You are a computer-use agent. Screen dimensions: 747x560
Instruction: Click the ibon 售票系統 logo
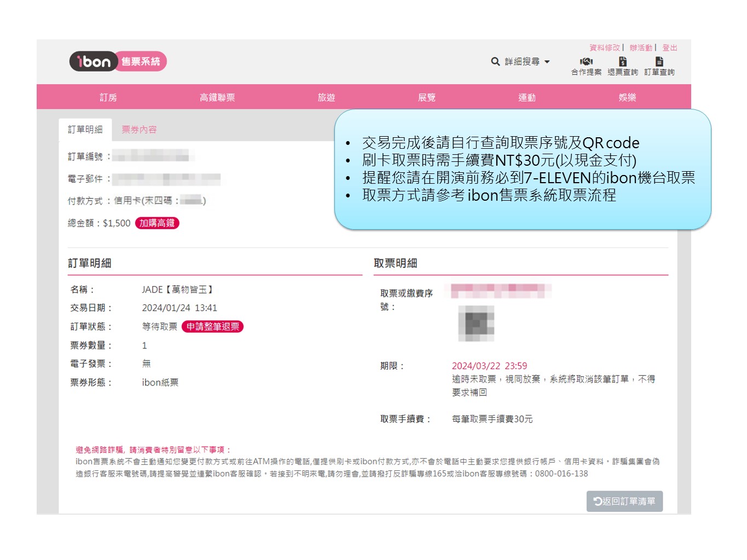pyautogui.click(x=118, y=61)
